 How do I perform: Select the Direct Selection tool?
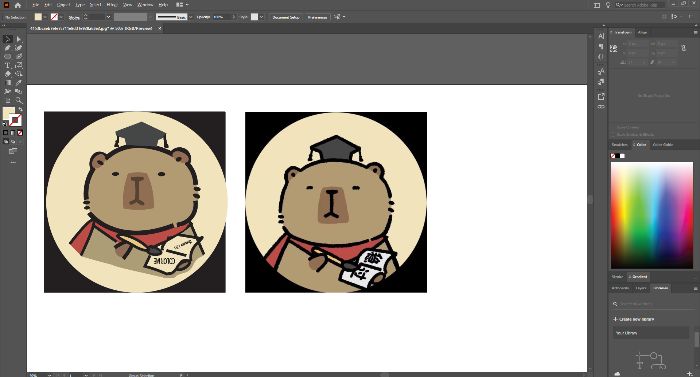click(19, 39)
